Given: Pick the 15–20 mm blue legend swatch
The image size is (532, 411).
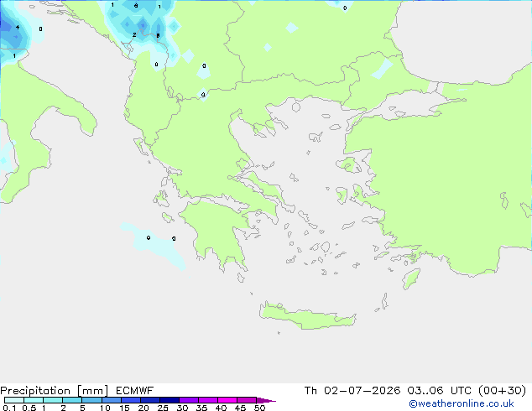Looking at the screenshot, I should tap(131, 400).
